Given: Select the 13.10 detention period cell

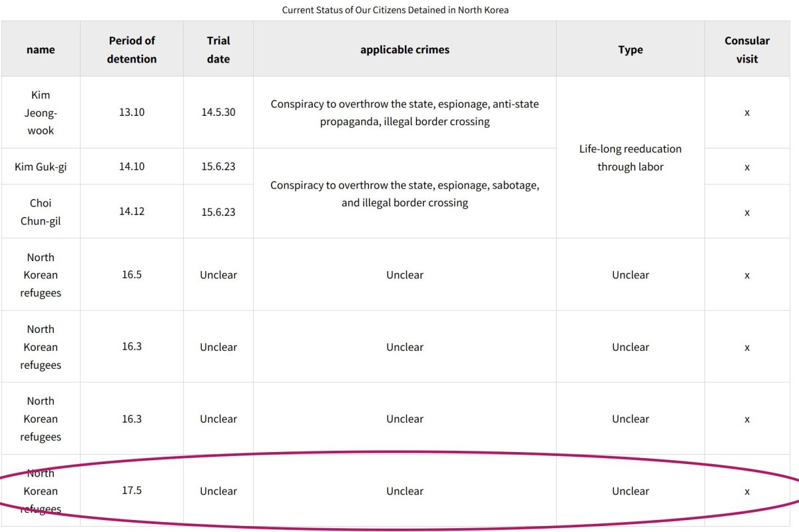Looking at the screenshot, I should (x=132, y=113).
